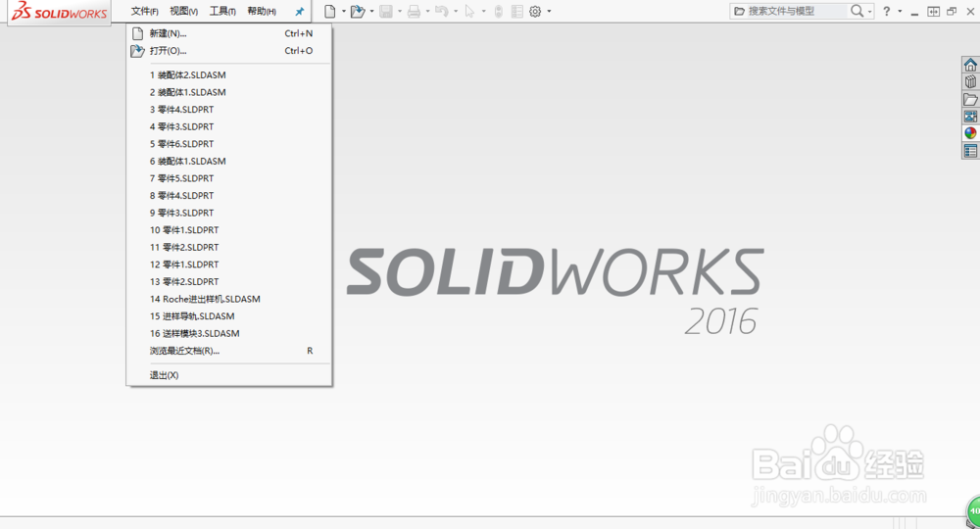Open recent file 6 装配体1.SLDASM
This screenshot has height=529, width=980.
(228, 161)
